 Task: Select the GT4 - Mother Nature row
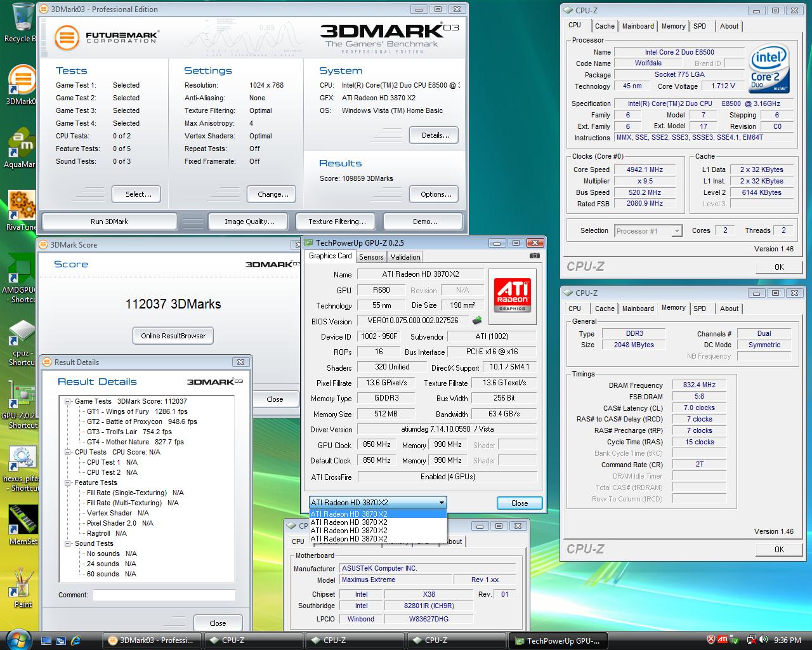point(135,442)
